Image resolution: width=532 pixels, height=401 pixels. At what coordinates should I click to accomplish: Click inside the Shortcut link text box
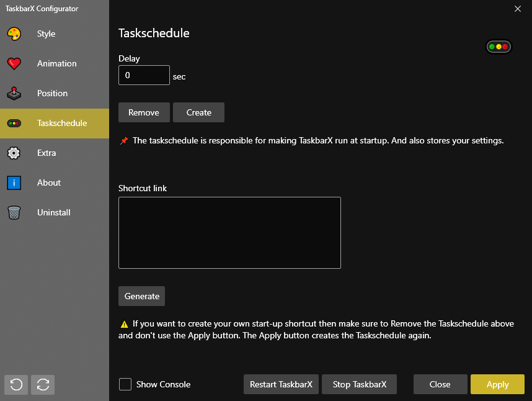coord(229,233)
